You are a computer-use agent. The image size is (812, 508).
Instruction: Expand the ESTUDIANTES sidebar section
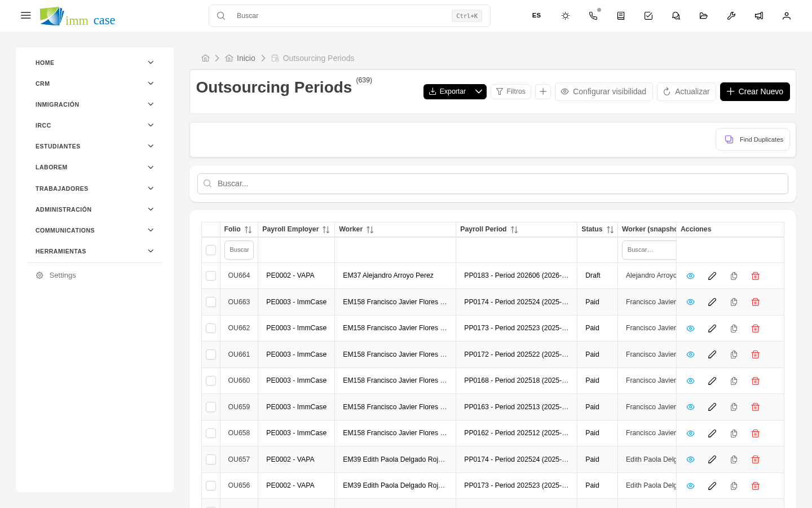pos(94,146)
